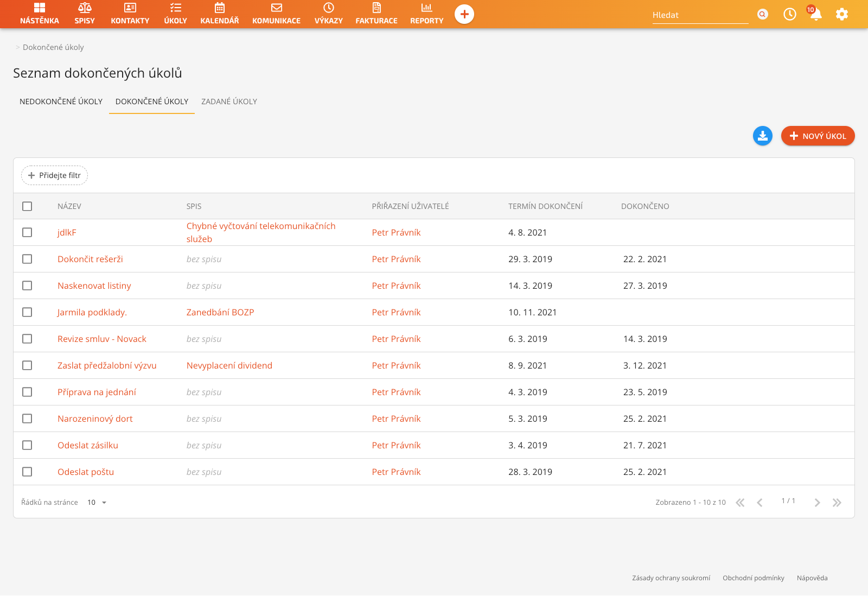Open Výkazy clock icon

tap(329, 8)
